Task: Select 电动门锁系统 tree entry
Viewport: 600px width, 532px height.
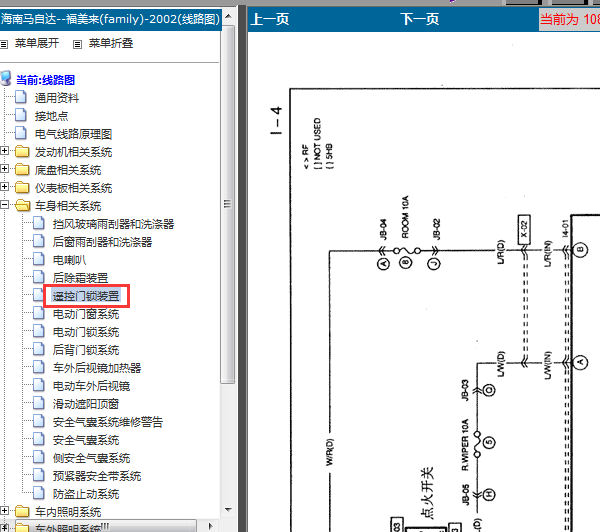Action: tap(86, 332)
